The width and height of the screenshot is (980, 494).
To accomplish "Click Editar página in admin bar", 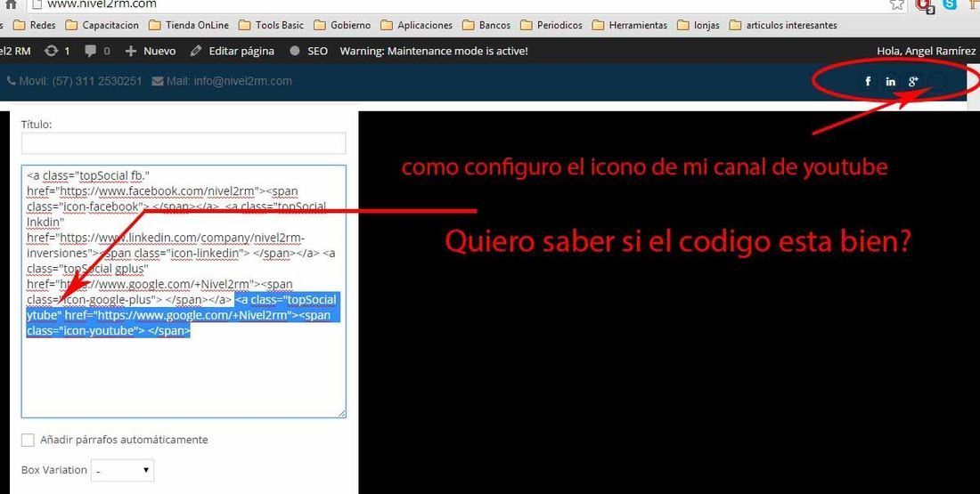I will (233, 52).
